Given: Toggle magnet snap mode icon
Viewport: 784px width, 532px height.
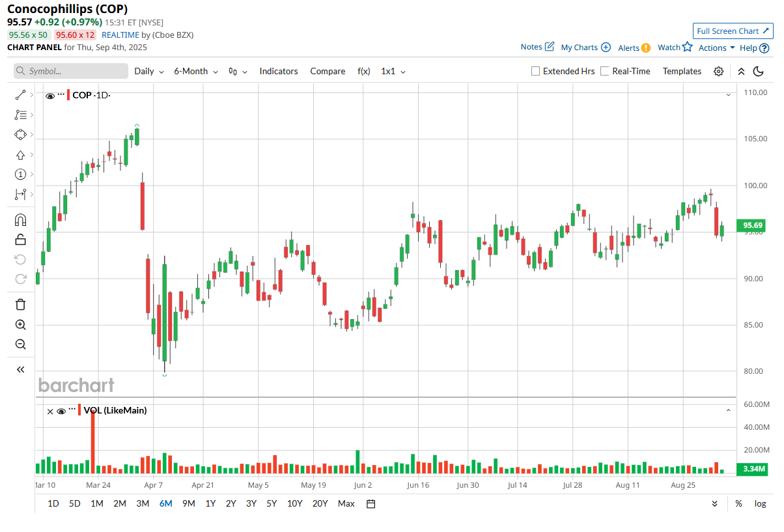Looking at the screenshot, I should (20, 220).
